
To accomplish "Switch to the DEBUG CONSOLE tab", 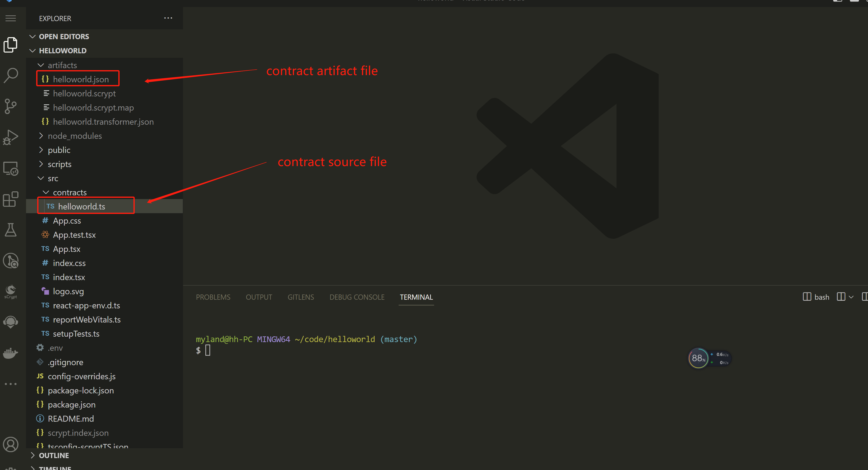I will pyautogui.click(x=357, y=297).
